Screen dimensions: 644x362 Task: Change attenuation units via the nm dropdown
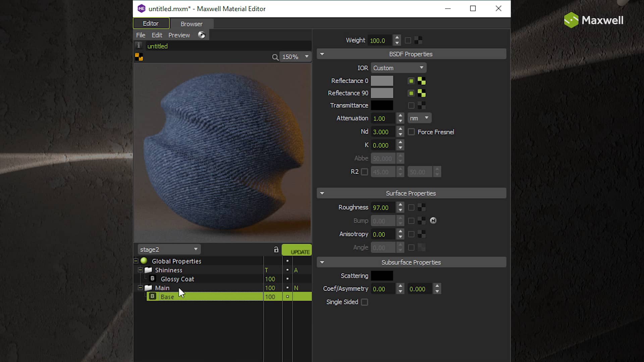click(419, 118)
